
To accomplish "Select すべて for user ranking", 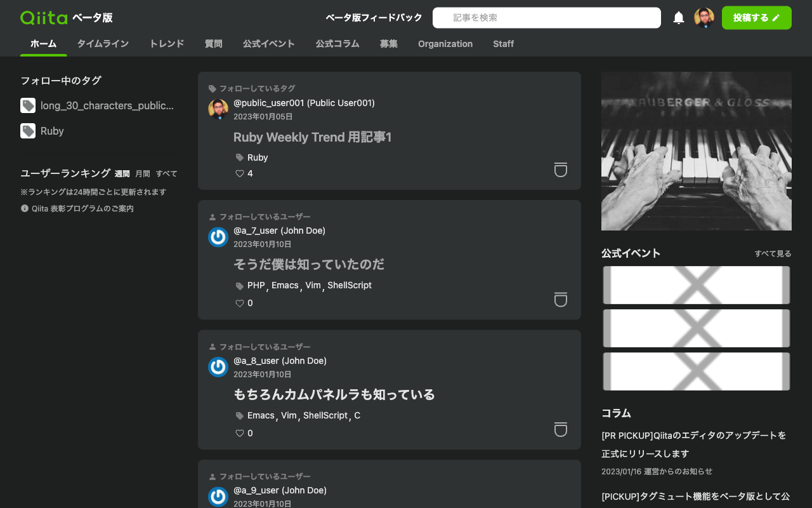I will pyautogui.click(x=167, y=173).
